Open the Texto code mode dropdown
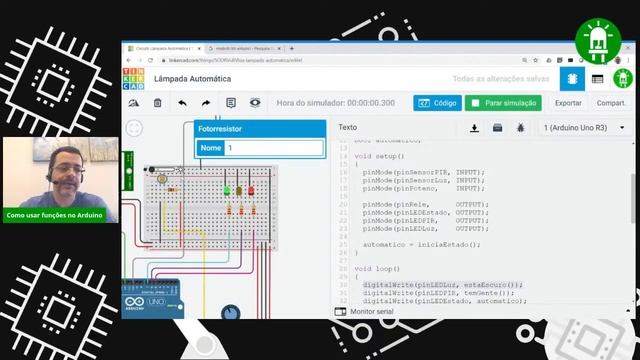 pos(348,127)
